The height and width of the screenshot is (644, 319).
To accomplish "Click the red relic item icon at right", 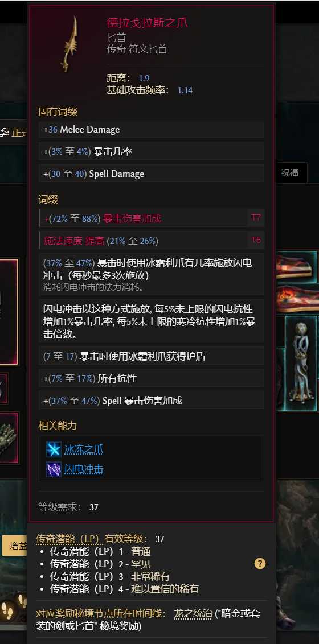I will point(297,267).
